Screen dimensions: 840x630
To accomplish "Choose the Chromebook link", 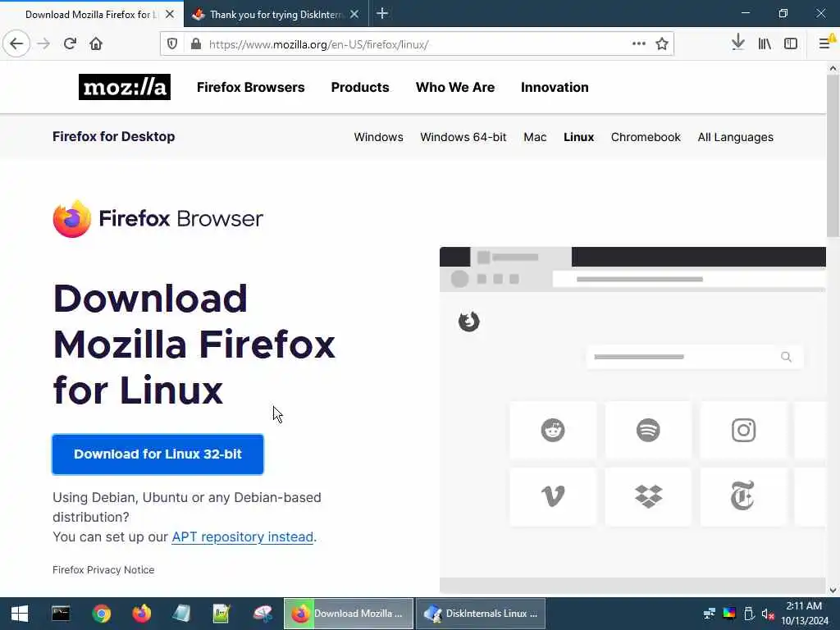I will pyautogui.click(x=646, y=137).
